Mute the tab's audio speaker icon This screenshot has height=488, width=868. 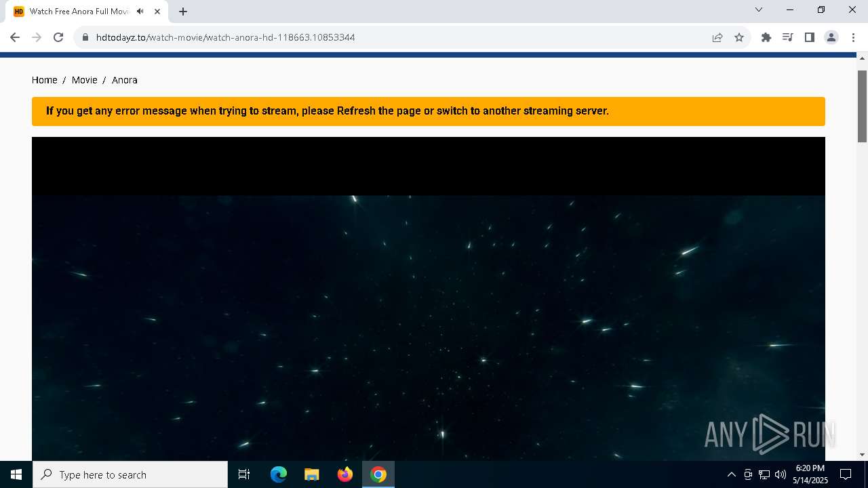point(140,12)
